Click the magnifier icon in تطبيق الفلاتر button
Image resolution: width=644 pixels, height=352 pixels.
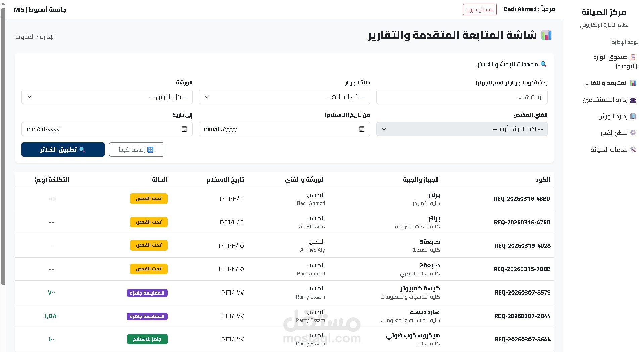pos(82,150)
